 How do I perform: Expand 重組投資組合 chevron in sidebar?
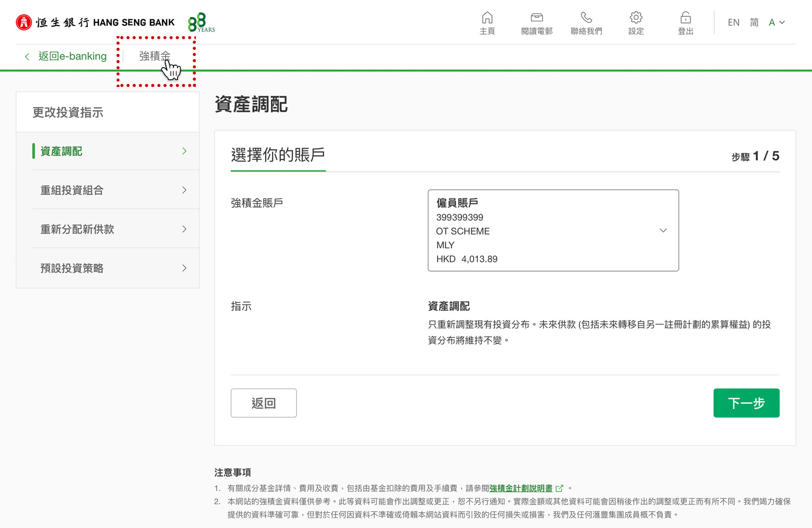tap(184, 190)
